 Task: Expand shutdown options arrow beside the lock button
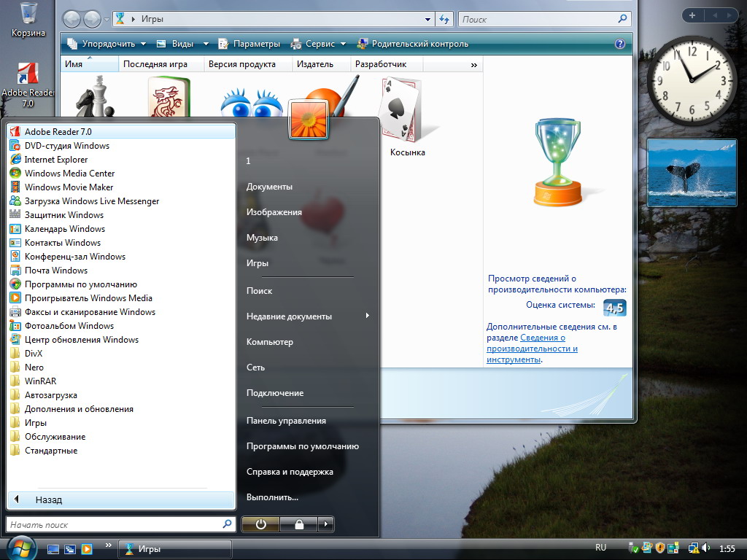[326, 524]
